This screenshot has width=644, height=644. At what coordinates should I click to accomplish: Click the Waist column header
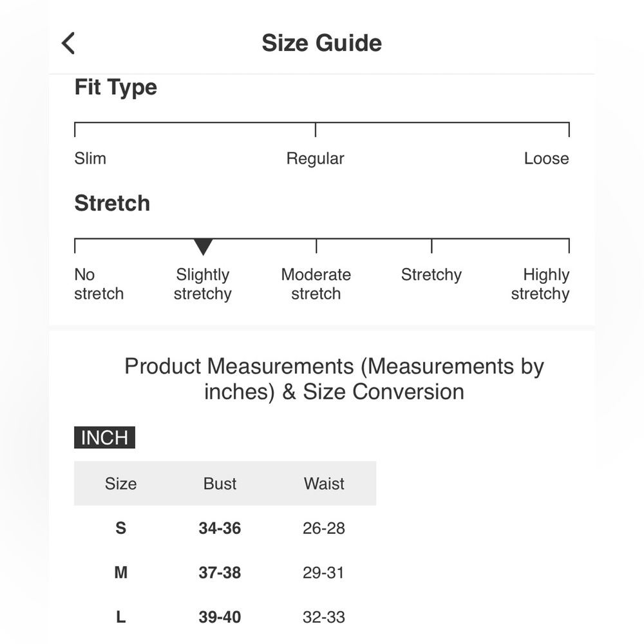(324, 484)
